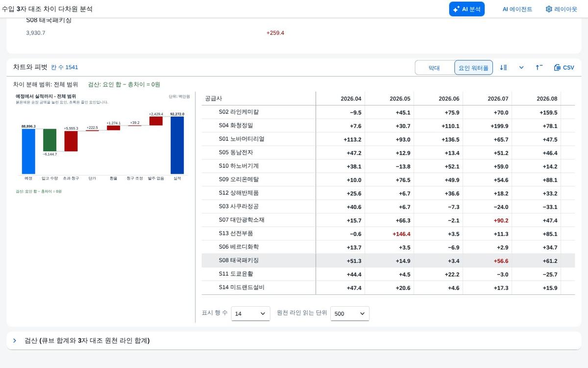Screen dimensions: 588x368
Task: Expand the 검산 (큐브 합계와 3자 대조) section
Action: click(x=294, y=341)
